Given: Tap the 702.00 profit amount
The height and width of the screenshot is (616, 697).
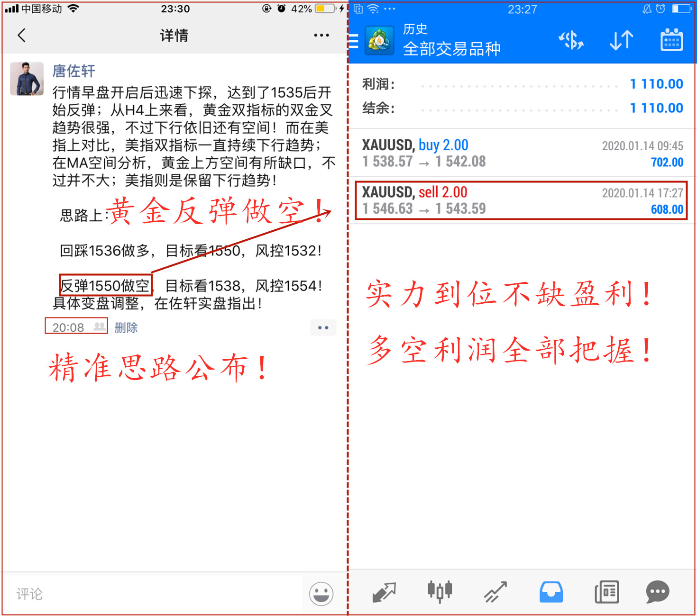Looking at the screenshot, I should tap(667, 162).
